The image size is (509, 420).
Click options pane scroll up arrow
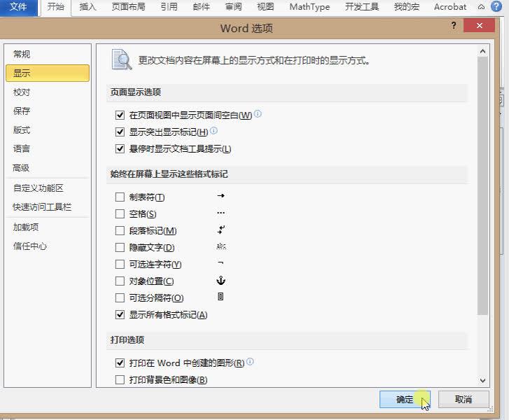coord(482,51)
